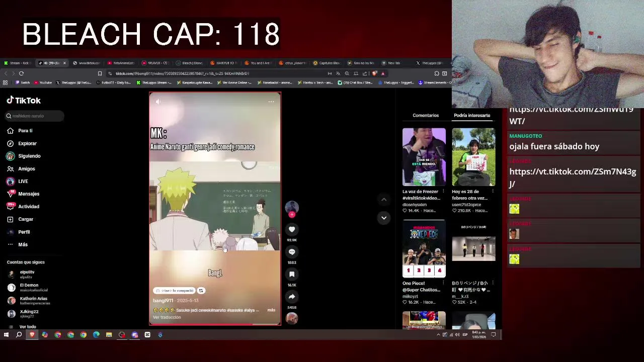644x362 pixels.
Task: Mute the video with the speaker icon
Action: tap(158, 102)
